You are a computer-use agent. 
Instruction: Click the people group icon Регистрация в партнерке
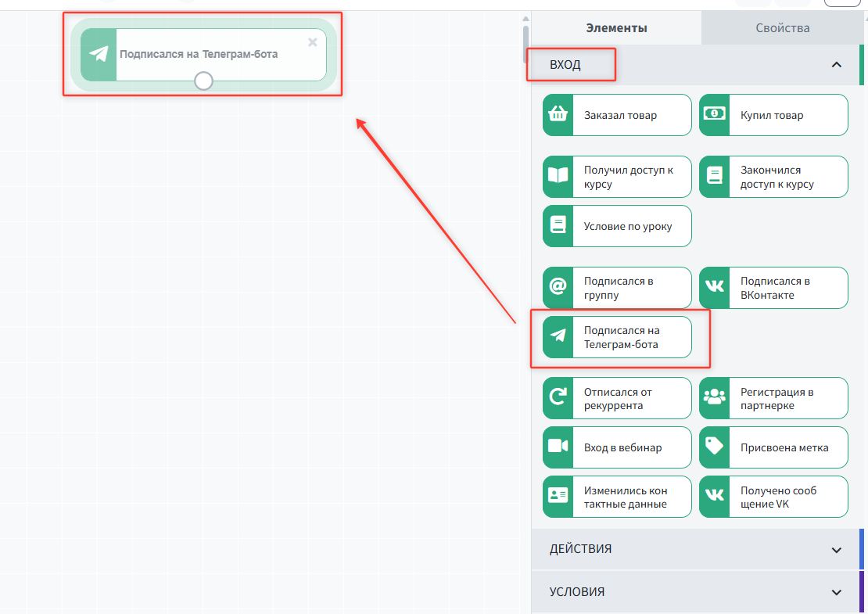pos(714,398)
